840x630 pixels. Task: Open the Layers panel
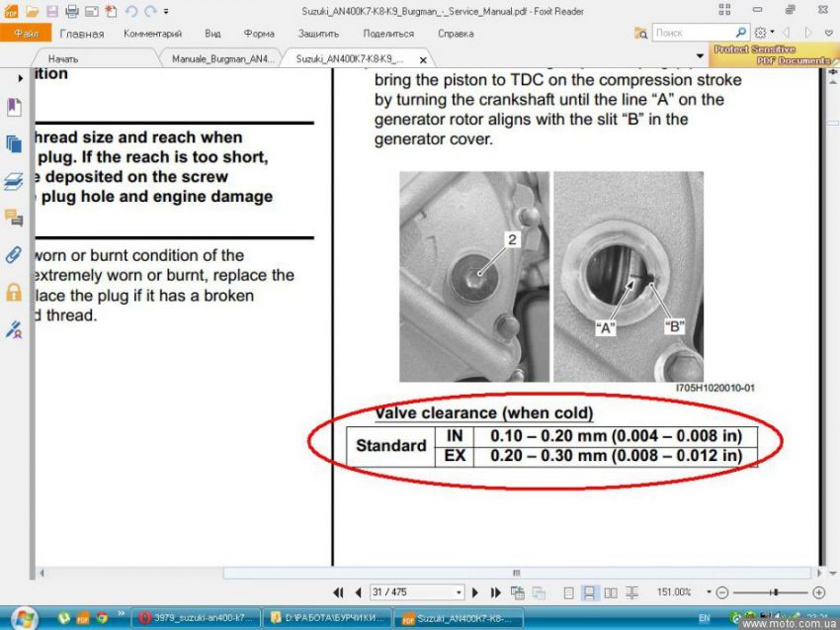14,181
